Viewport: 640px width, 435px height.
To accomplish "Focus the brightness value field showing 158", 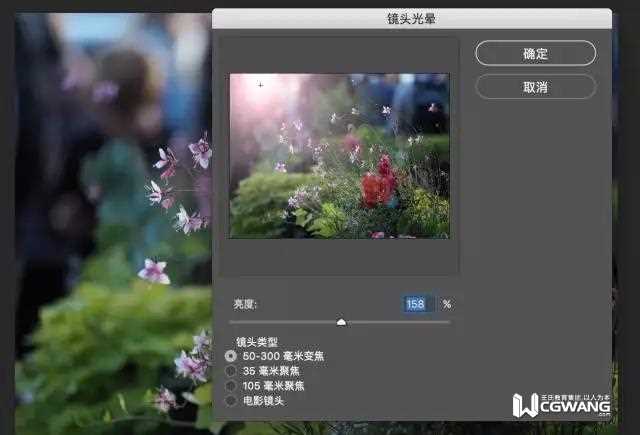I will 418,304.
